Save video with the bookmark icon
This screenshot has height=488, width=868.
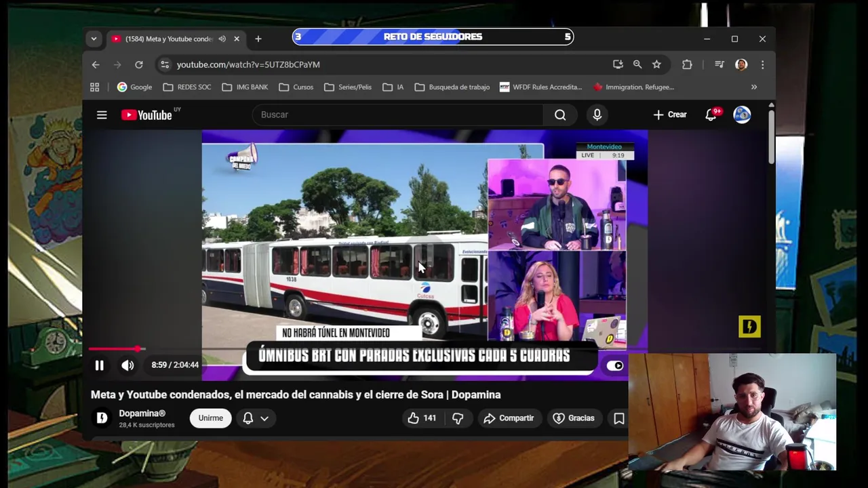618,418
